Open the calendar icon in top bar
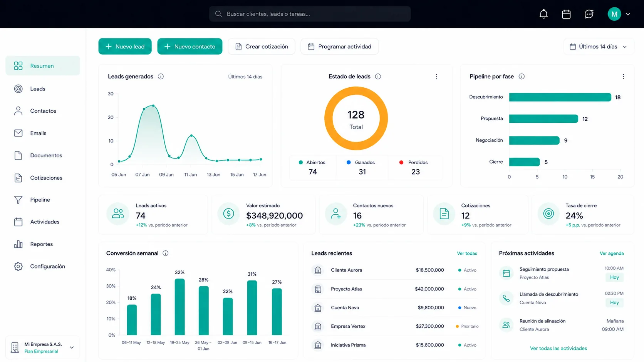 [x=566, y=14]
